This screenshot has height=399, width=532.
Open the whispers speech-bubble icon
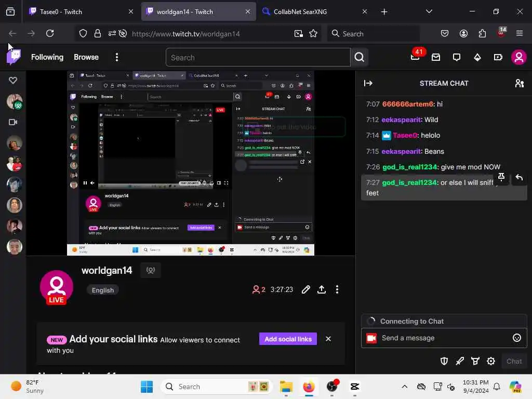pyautogui.click(x=457, y=57)
